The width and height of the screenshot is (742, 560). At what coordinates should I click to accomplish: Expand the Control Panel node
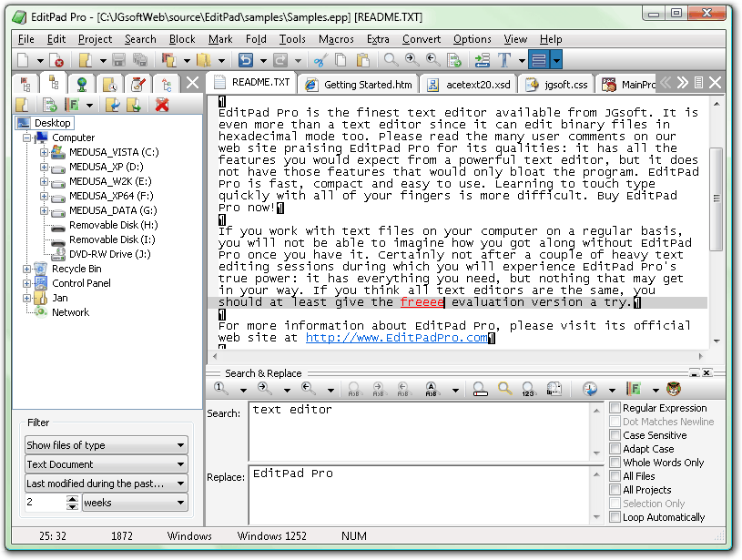tap(26, 283)
